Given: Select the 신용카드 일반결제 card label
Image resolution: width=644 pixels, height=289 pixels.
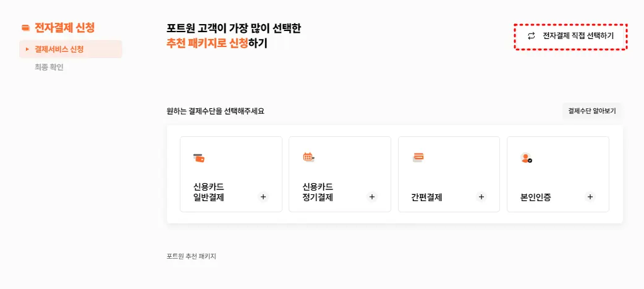Looking at the screenshot, I should [209, 192].
